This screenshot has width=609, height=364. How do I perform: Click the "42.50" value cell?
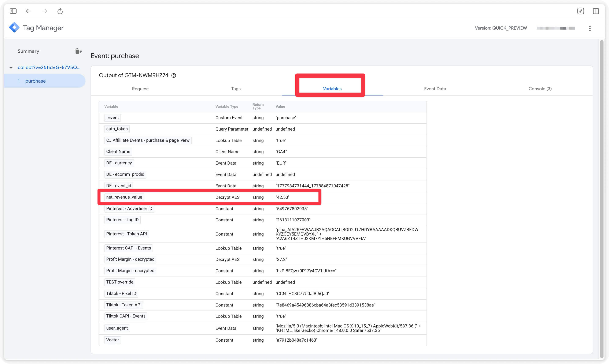coord(282,198)
